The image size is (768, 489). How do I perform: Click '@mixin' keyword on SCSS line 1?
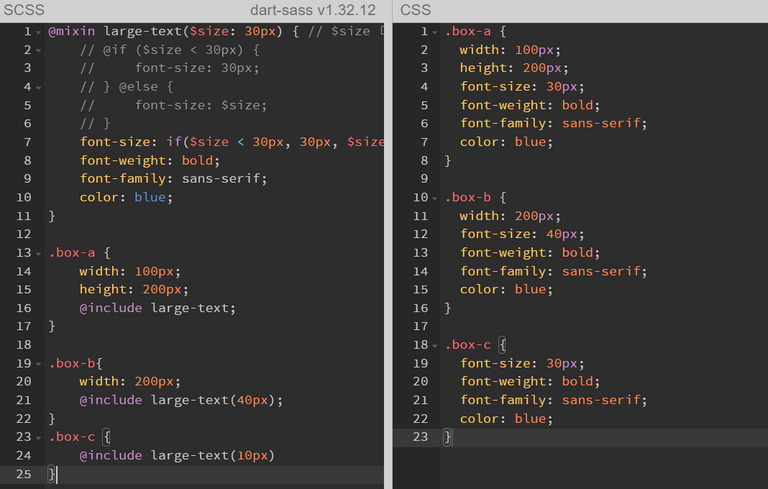coord(72,31)
